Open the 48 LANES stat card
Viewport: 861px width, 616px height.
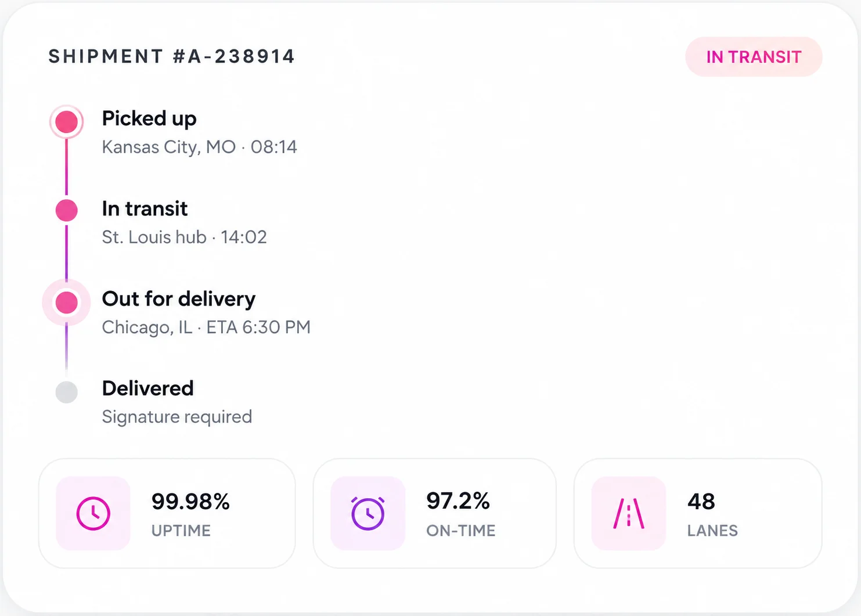pyautogui.click(x=698, y=513)
